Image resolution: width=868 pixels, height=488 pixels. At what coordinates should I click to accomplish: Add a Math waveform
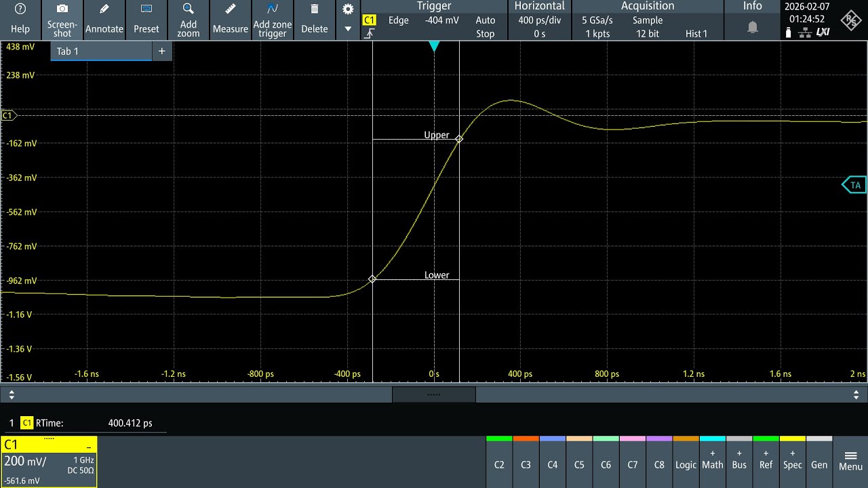click(x=713, y=462)
